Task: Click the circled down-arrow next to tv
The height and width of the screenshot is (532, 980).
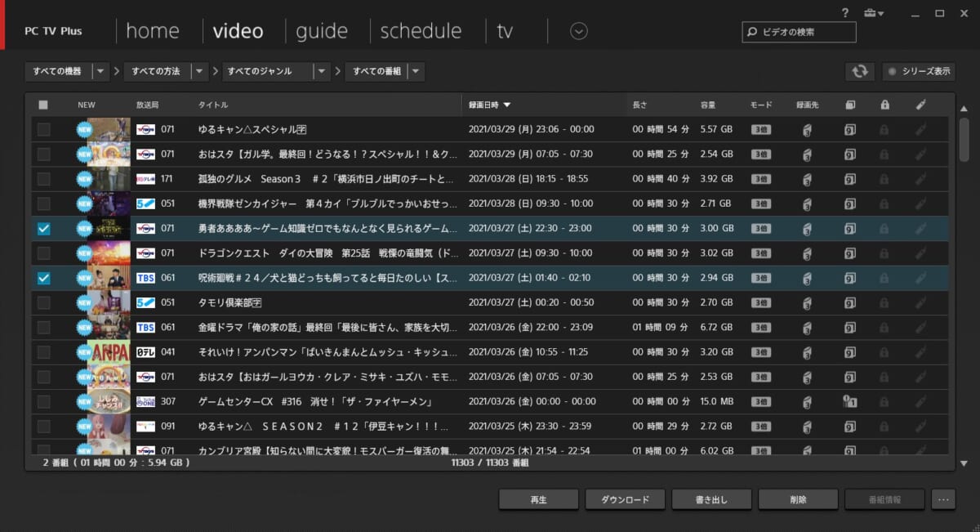Action: coord(579,31)
